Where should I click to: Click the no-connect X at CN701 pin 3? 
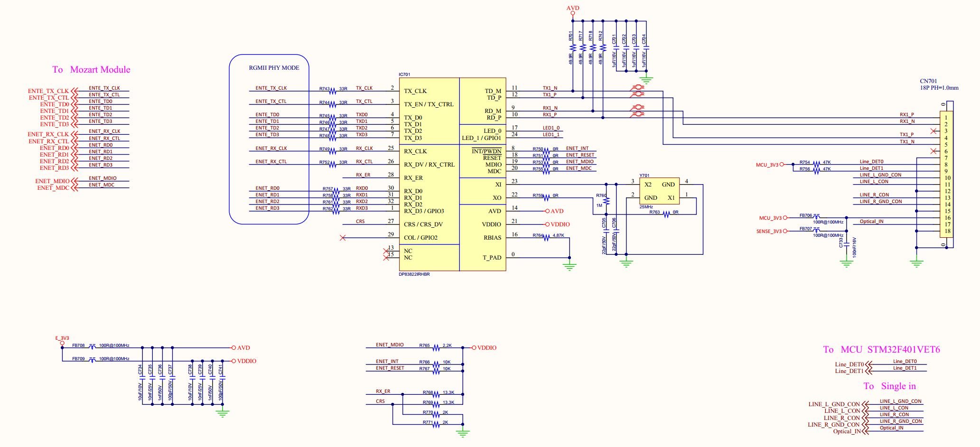tap(933, 131)
